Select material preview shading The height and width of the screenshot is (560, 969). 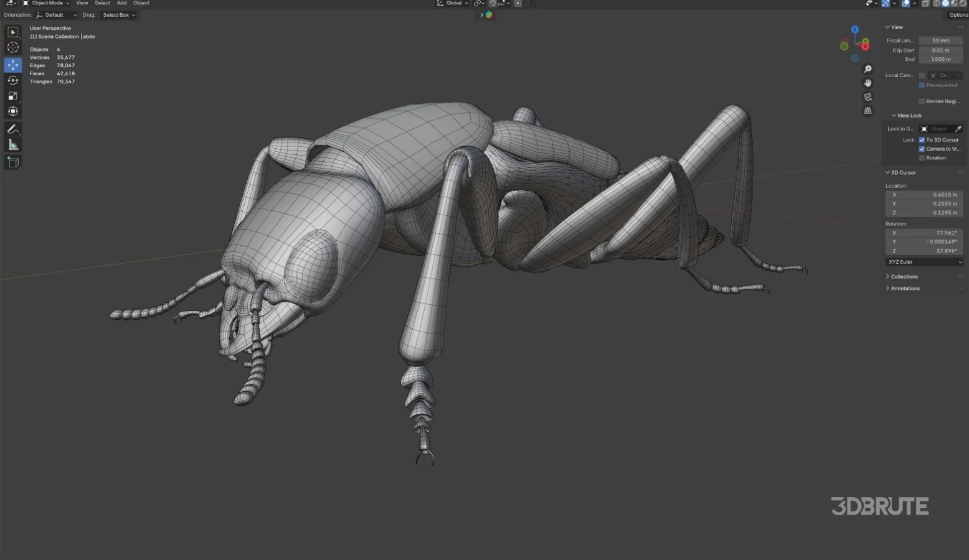(x=954, y=3)
